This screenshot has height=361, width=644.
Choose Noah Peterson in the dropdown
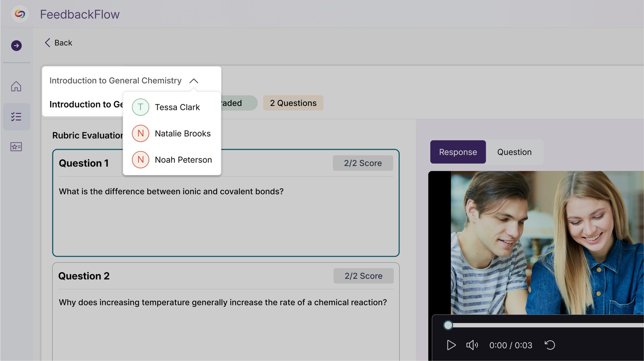click(183, 160)
